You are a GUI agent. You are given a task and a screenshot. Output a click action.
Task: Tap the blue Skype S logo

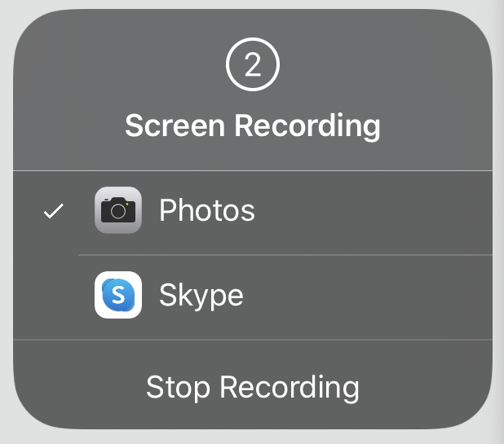[118, 295]
